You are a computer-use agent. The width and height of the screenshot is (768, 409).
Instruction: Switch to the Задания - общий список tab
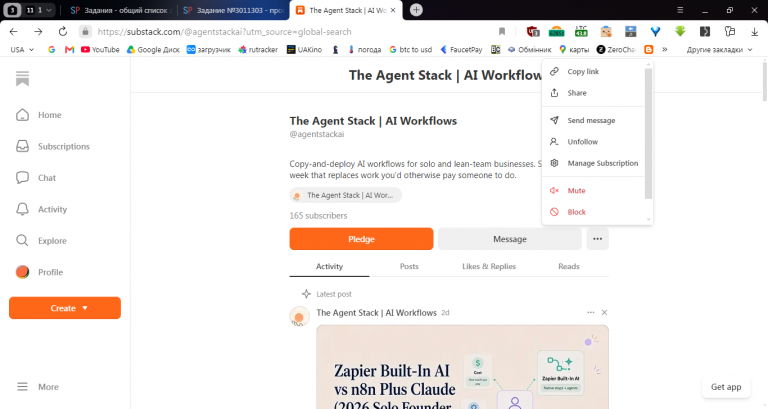coord(119,10)
